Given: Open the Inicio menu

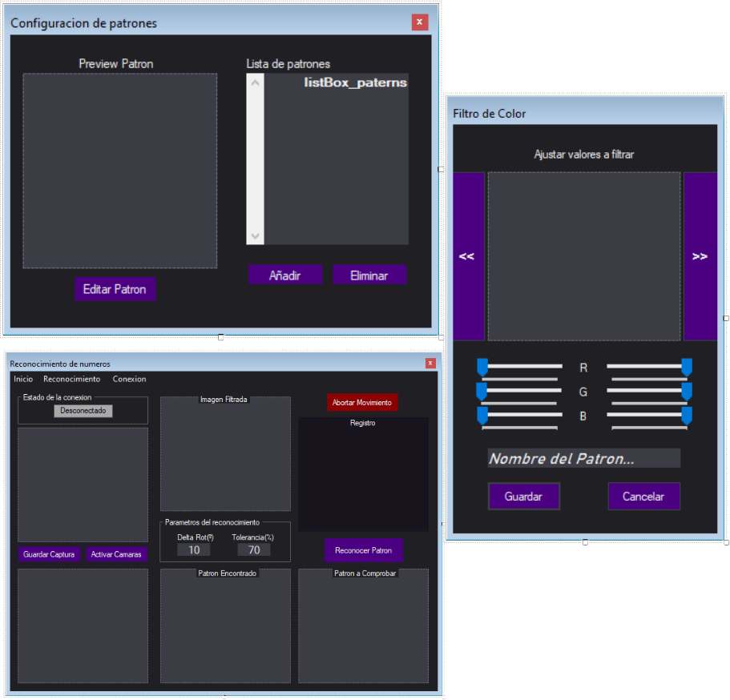Looking at the screenshot, I should [x=22, y=379].
